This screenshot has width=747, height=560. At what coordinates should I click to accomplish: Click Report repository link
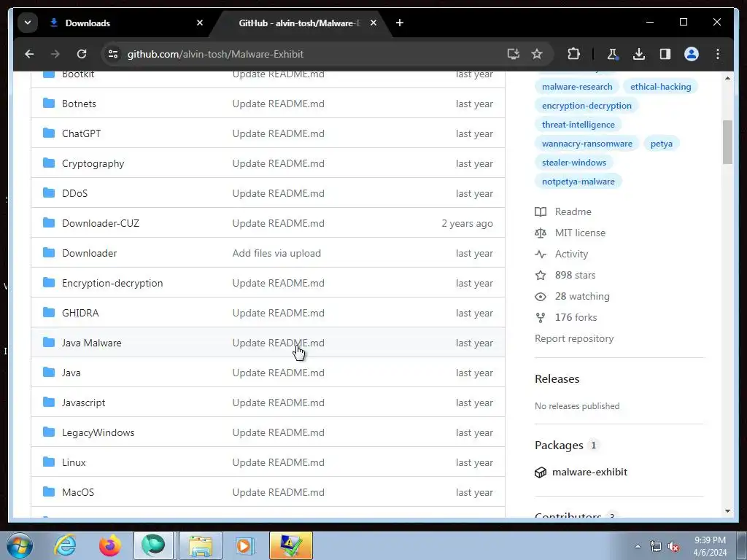click(574, 338)
